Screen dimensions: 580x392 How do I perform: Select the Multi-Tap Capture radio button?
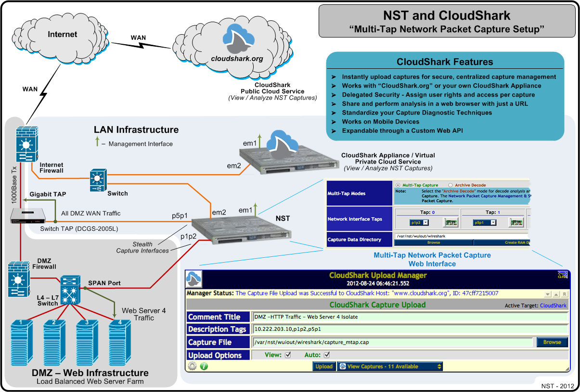pos(398,185)
